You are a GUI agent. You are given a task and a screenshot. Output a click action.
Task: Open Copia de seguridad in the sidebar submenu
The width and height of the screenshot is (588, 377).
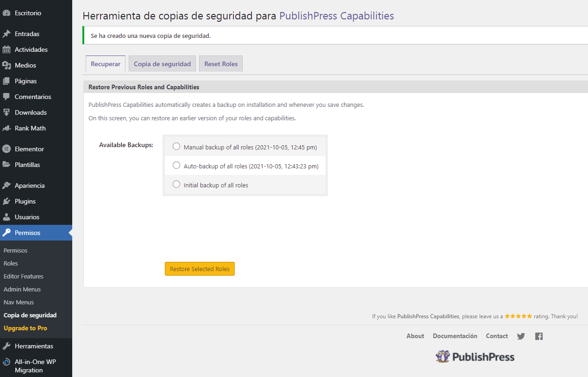pos(30,315)
